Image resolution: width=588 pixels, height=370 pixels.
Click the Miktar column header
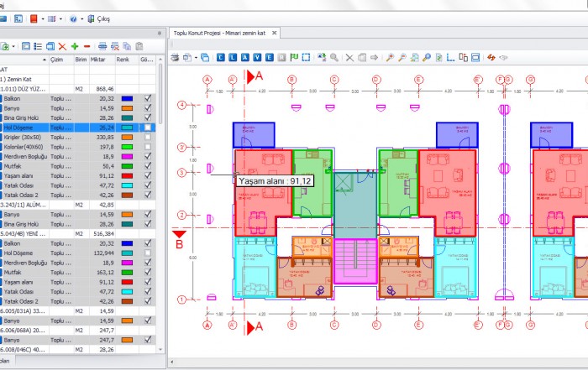point(101,60)
